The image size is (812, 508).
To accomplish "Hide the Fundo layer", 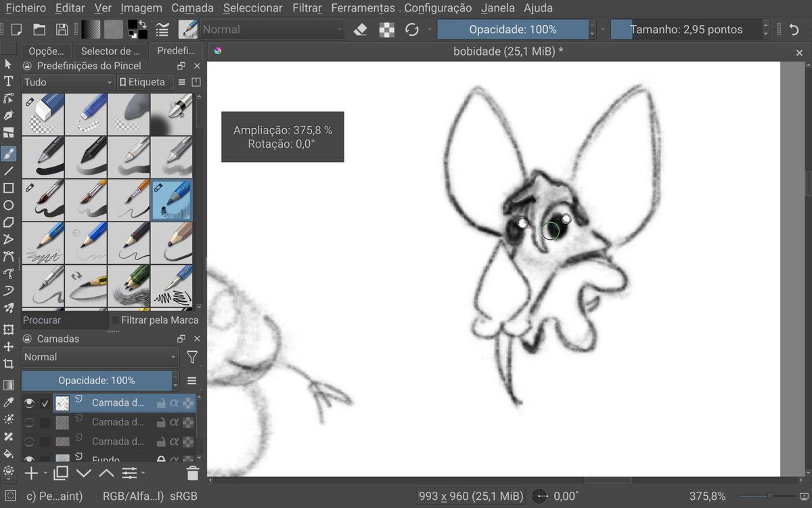I will 29,459.
